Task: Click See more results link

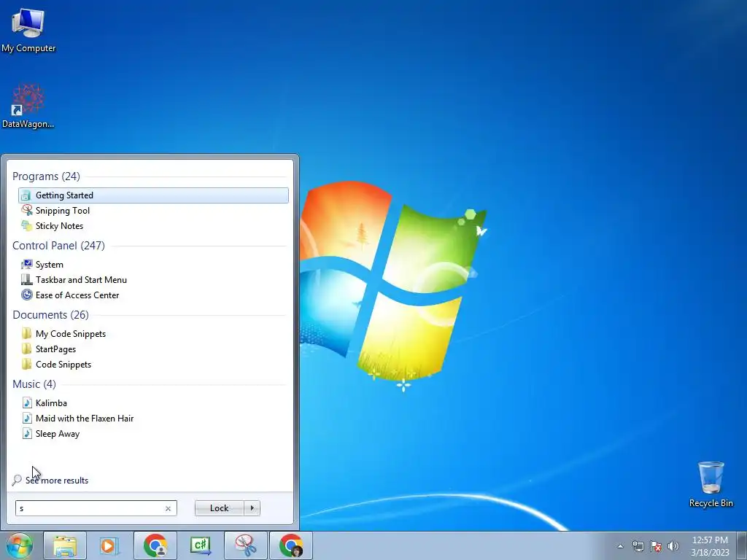Action: tap(57, 481)
